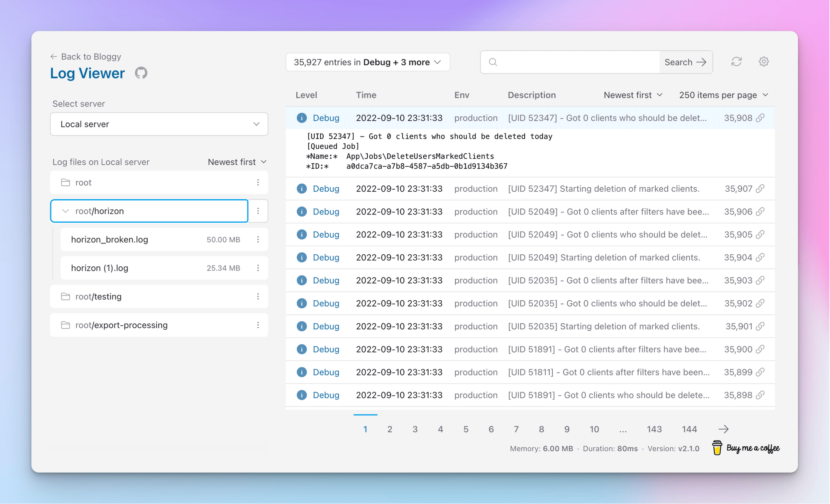Click the folder icon next to root/export-processing
The image size is (830, 504).
66,325
